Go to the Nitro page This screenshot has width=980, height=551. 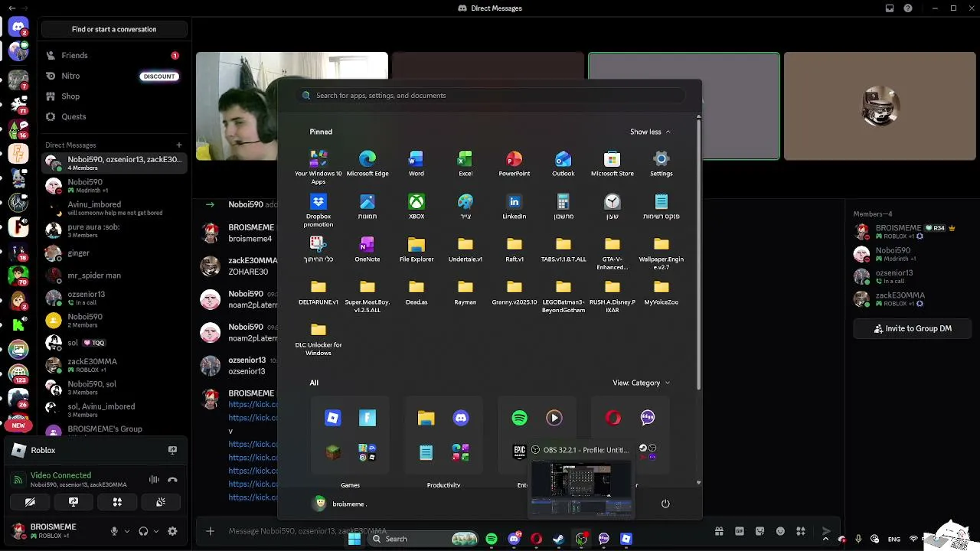point(113,76)
